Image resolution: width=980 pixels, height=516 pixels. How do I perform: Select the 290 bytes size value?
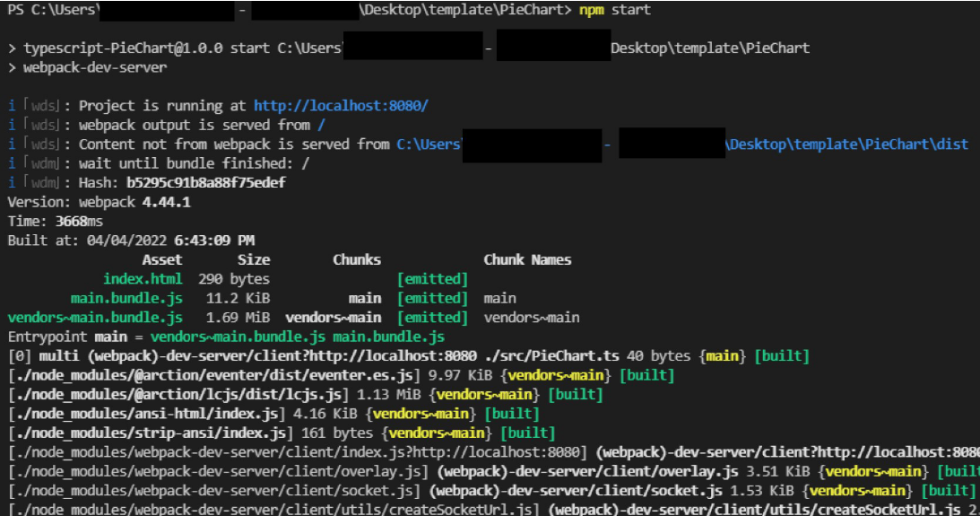tap(234, 279)
